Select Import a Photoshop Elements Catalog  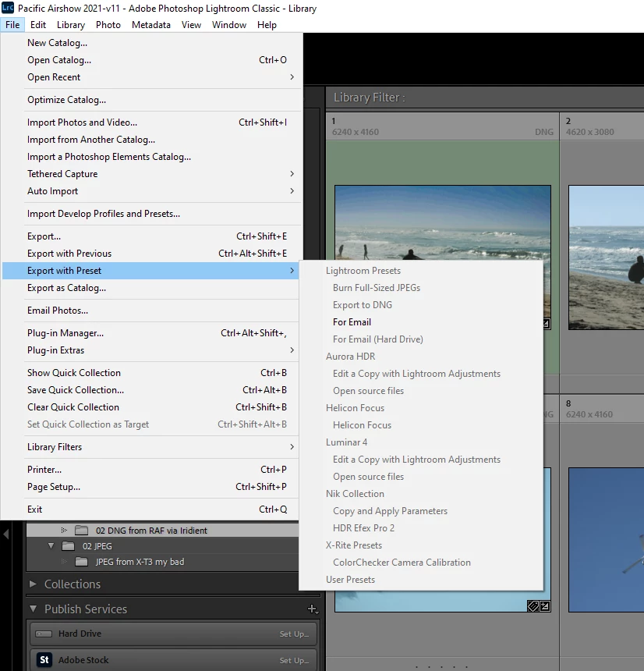[x=150, y=157]
